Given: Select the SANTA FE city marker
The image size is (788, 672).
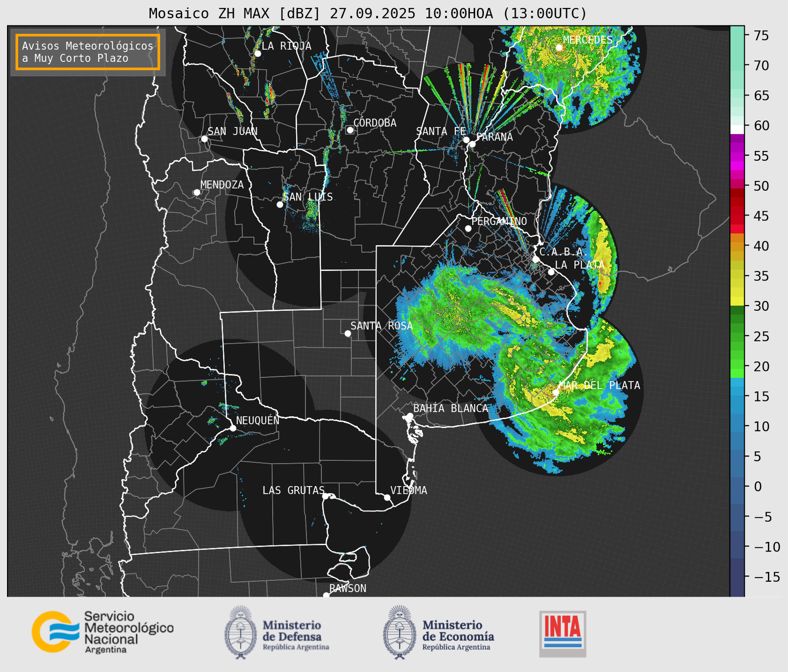Looking at the screenshot, I should pos(466,140).
